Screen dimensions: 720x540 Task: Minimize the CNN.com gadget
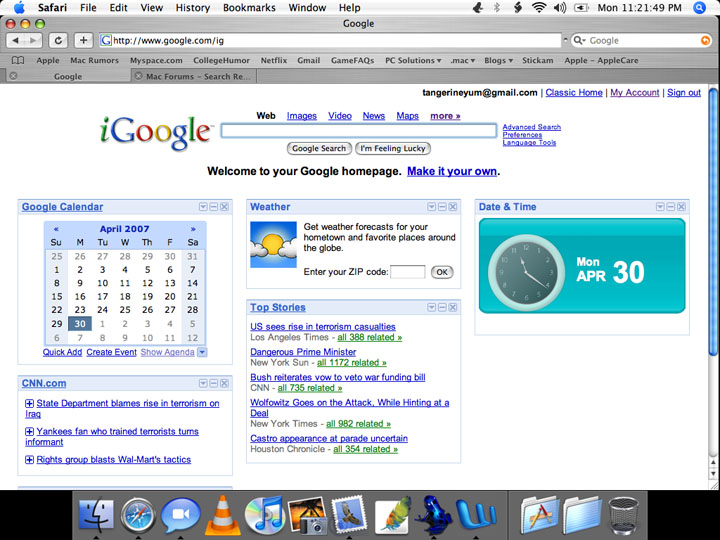tap(214, 383)
